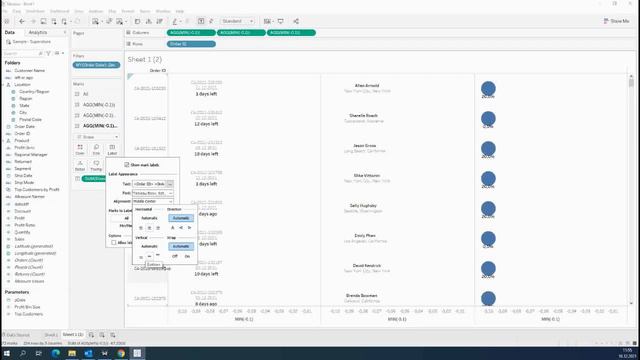Select center horizontal alignment button
The width and height of the screenshot is (640, 360).
pos(149,228)
